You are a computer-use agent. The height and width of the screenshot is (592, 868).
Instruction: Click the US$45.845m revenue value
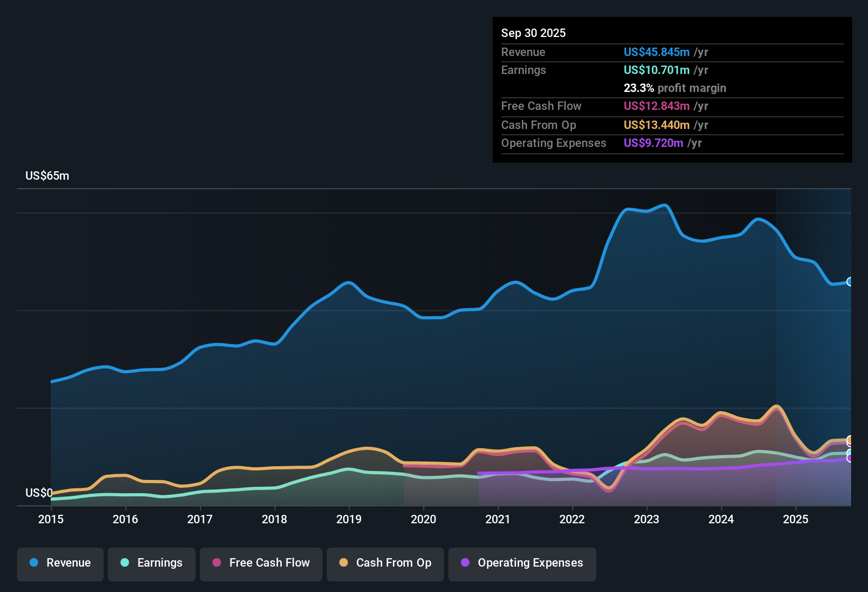tap(656, 52)
